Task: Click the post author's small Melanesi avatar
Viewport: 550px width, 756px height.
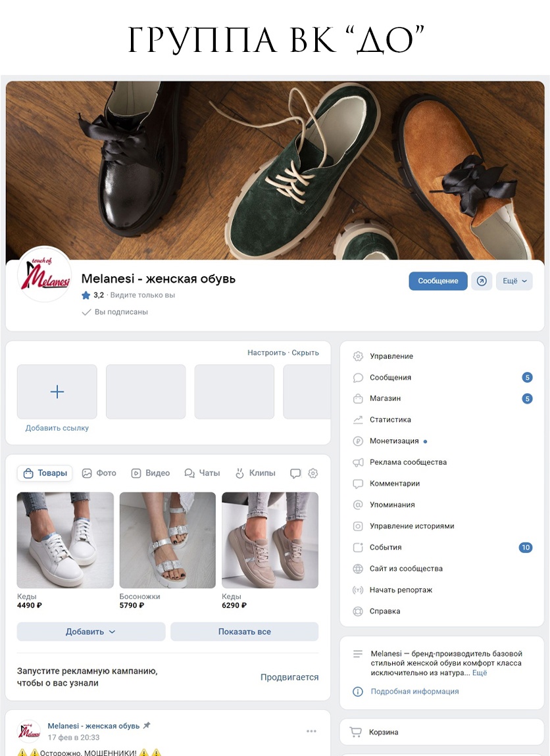Action: (29, 732)
